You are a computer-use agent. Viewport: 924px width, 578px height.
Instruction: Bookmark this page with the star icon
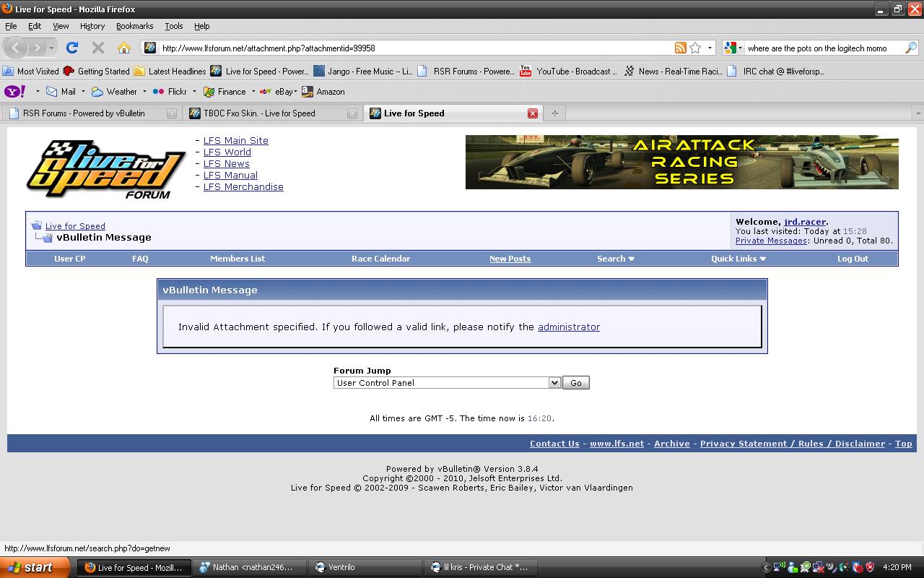click(x=695, y=48)
